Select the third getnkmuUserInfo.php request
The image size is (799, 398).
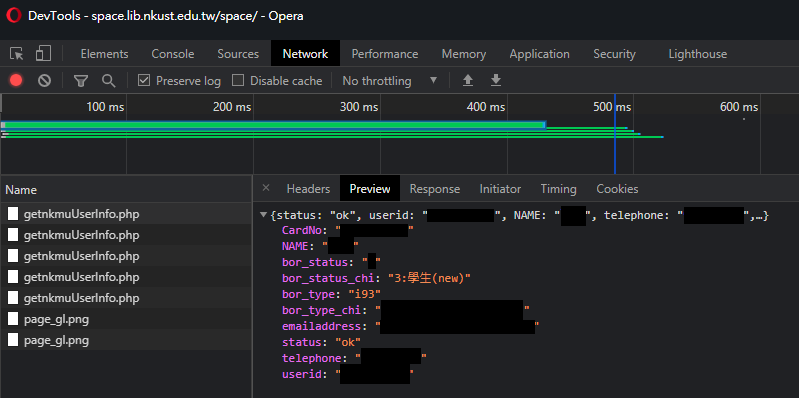(x=126, y=256)
